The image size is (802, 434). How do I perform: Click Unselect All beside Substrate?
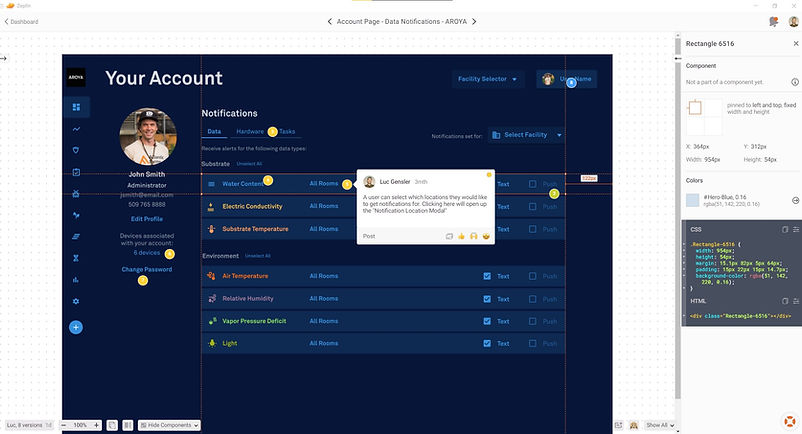(x=249, y=164)
